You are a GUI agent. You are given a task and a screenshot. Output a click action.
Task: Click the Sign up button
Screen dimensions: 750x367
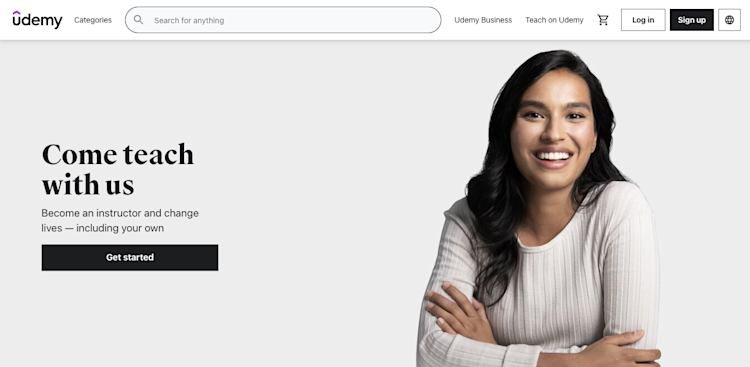click(x=692, y=20)
